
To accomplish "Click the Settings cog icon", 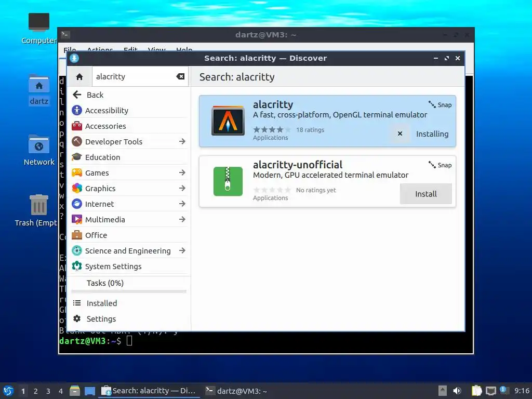I will pos(77,318).
